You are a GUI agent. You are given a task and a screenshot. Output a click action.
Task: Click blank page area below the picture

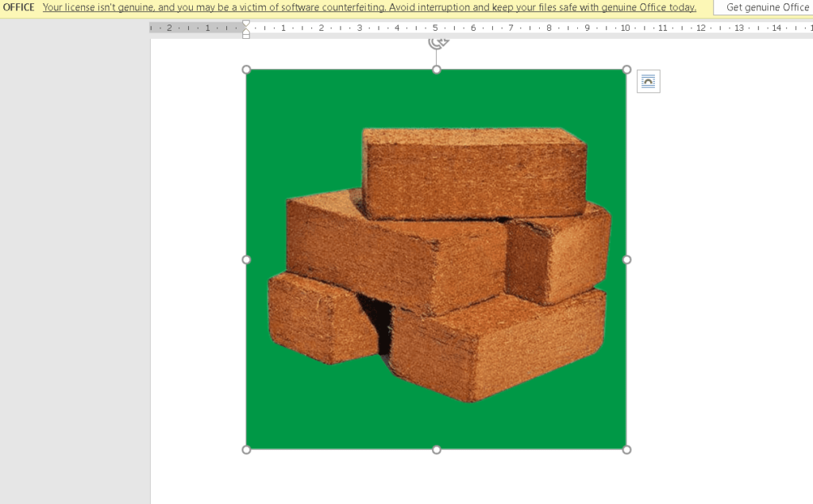(x=437, y=480)
